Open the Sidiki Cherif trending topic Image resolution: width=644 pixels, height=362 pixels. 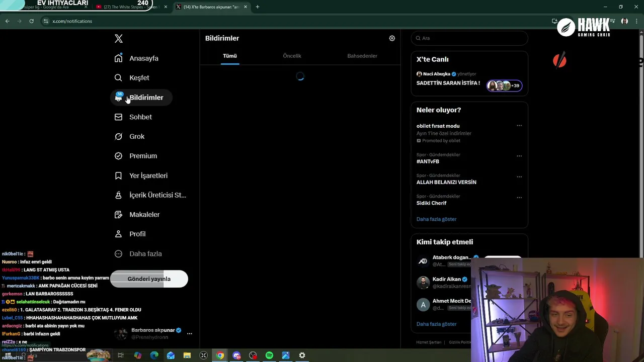(x=431, y=203)
